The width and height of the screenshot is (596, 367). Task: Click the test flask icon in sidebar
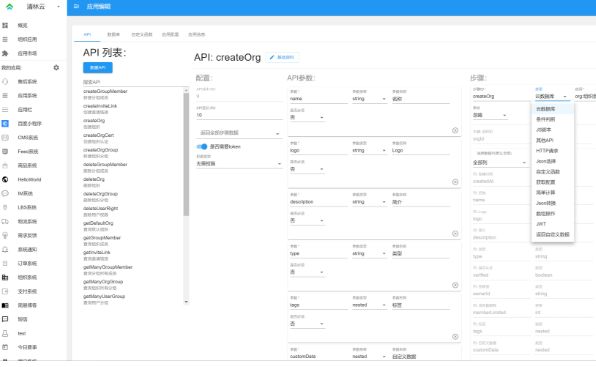tap(5, 333)
